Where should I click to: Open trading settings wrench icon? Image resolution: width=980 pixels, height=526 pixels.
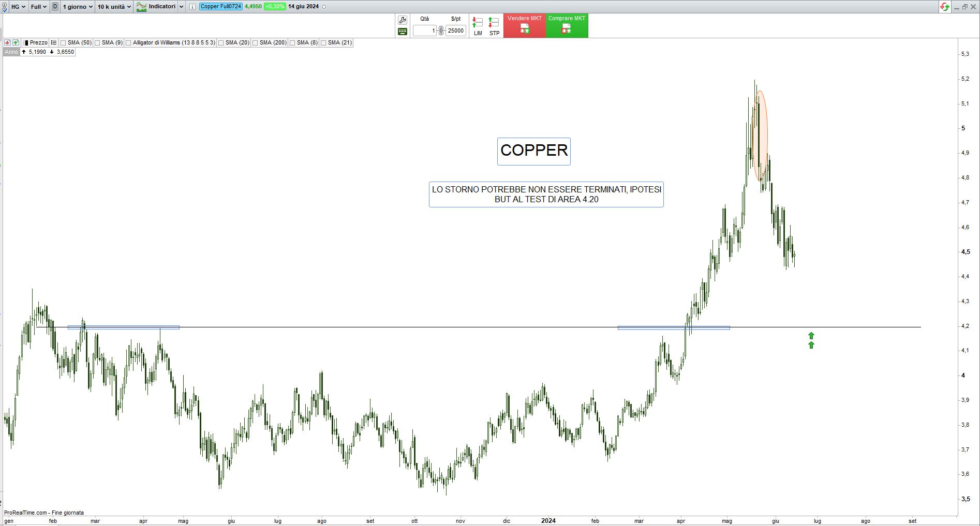(403, 20)
